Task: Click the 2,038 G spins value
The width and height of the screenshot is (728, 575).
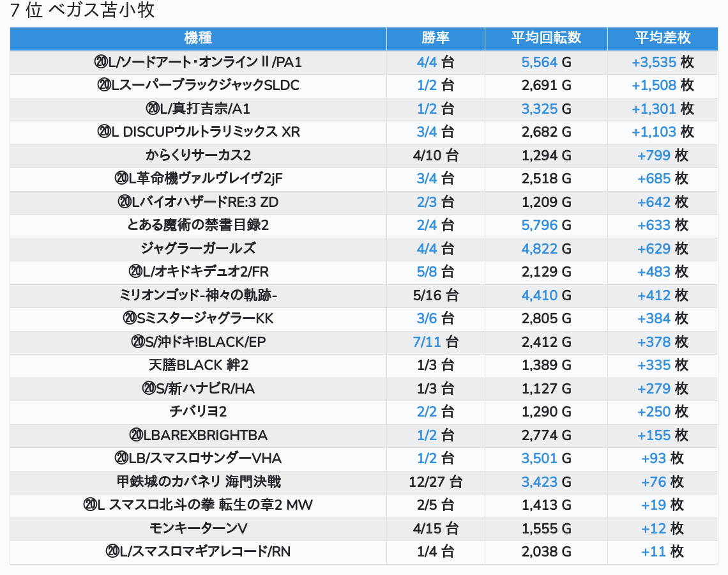Action: pos(546,552)
